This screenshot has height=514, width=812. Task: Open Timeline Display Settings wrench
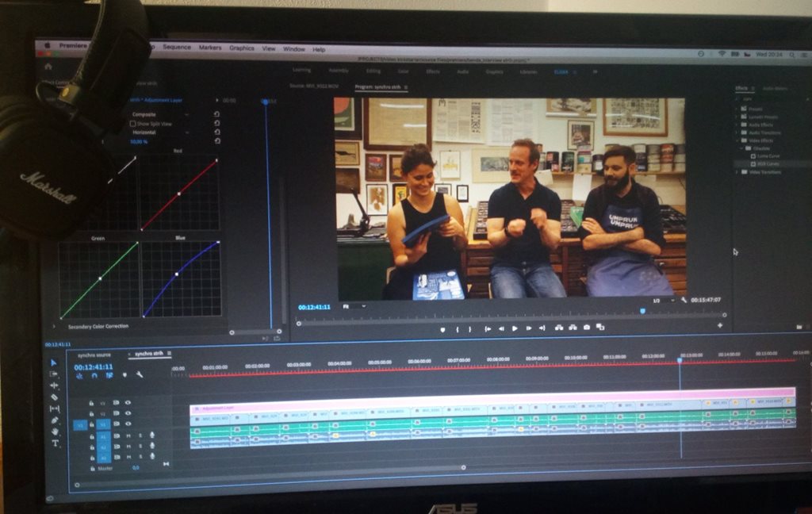click(x=140, y=374)
